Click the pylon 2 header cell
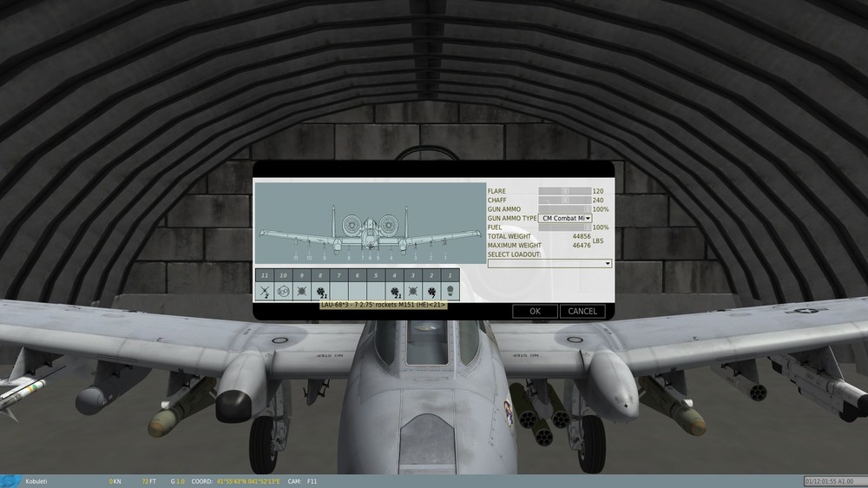Viewport: 868px width, 488px height. 431,275
